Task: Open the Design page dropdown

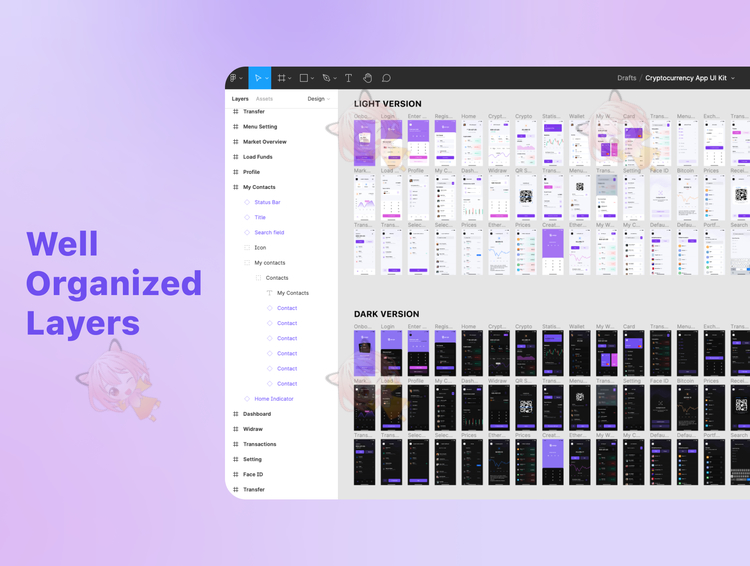Action: tap(319, 99)
